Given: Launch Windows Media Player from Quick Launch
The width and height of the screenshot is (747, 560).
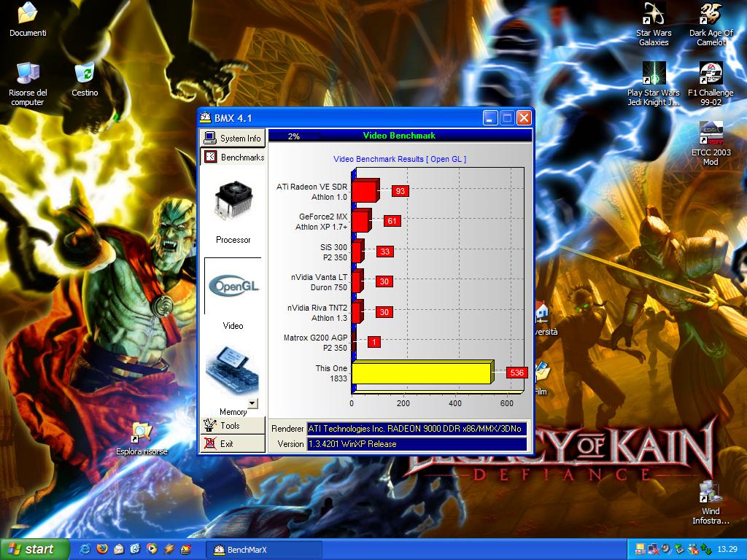Looking at the screenshot, I should pos(152,549).
